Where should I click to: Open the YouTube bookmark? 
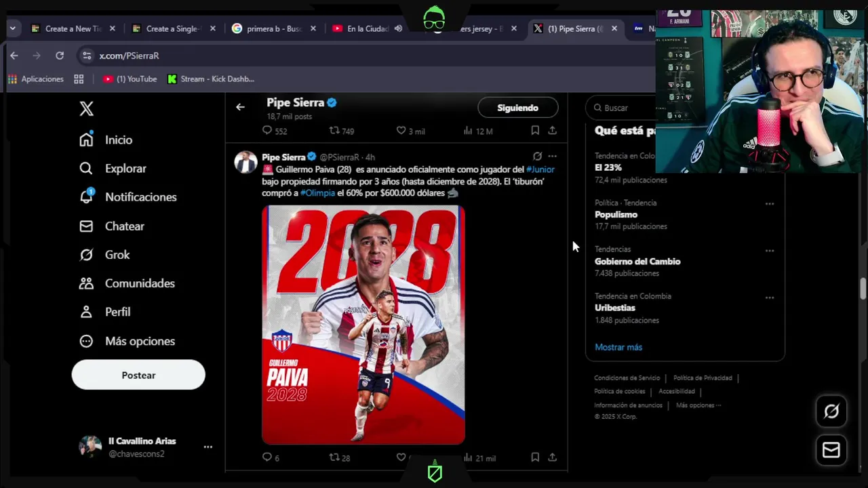130,79
